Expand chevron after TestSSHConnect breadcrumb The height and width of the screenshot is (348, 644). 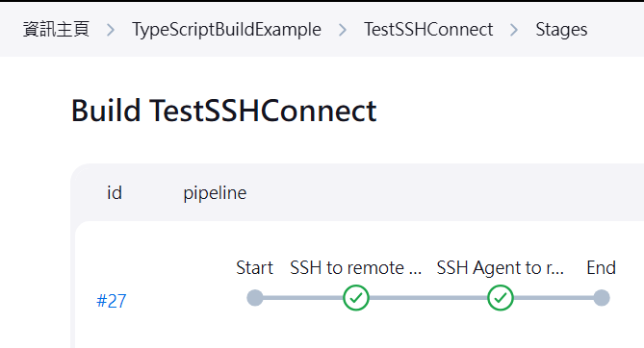[x=514, y=30]
